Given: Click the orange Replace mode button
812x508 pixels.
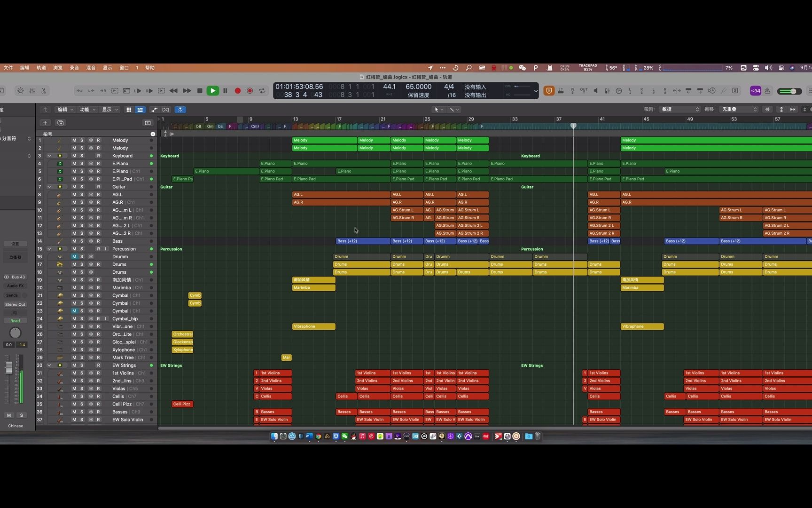Looking at the screenshot, I should [549, 91].
